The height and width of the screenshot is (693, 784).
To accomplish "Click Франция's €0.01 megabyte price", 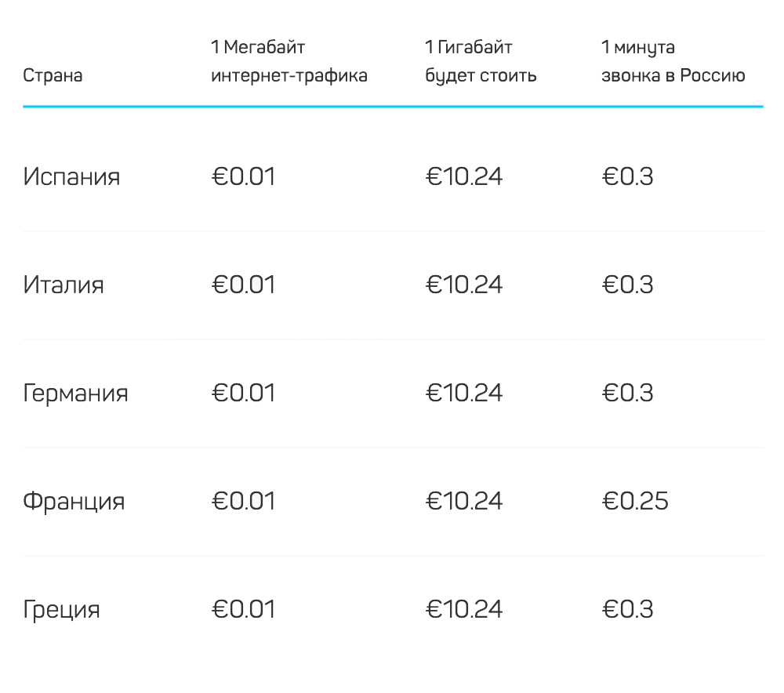I will coord(243,501).
